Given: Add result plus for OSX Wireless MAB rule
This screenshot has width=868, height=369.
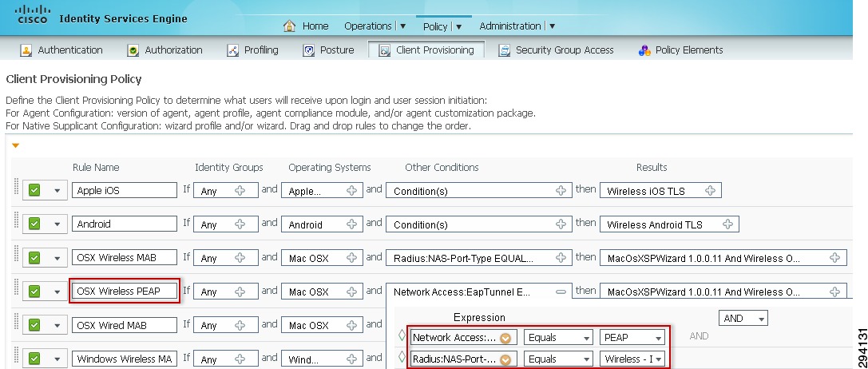Looking at the screenshot, I should pos(835,258).
